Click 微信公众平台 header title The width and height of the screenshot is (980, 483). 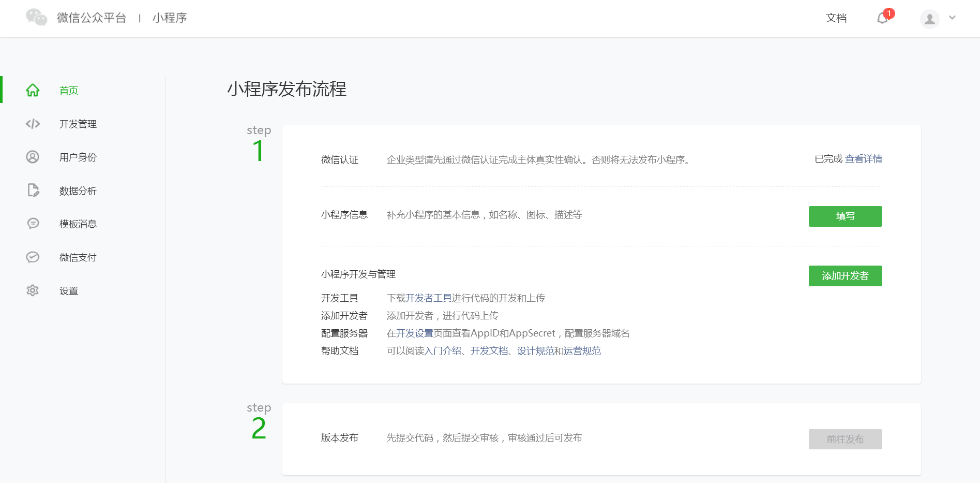tap(92, 18)
